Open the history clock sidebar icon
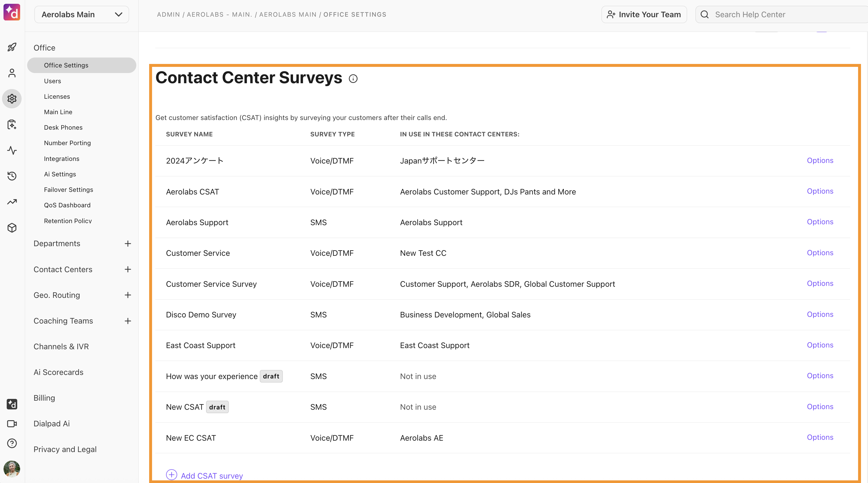Screen dimensions: 868x483 coord(12,176)
